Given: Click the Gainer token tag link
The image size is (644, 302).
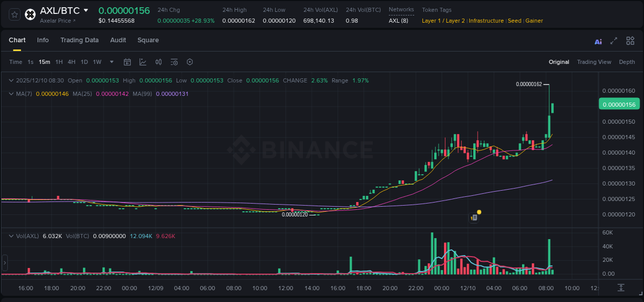Looking at the screenshot, I should point(534,21).
